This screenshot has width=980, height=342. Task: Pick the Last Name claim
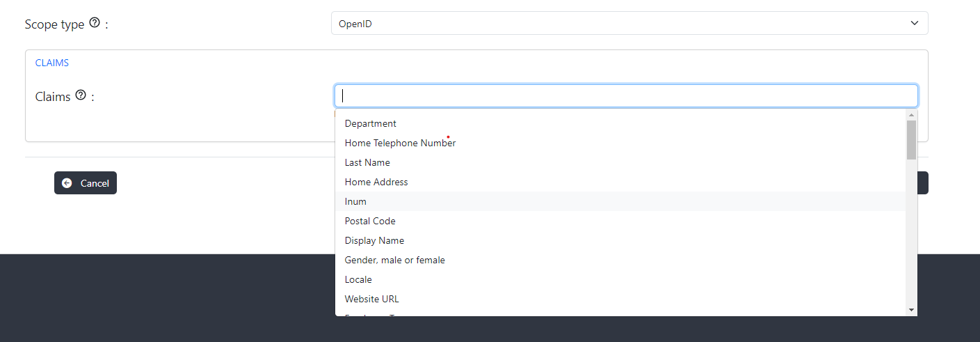(367, 162)
